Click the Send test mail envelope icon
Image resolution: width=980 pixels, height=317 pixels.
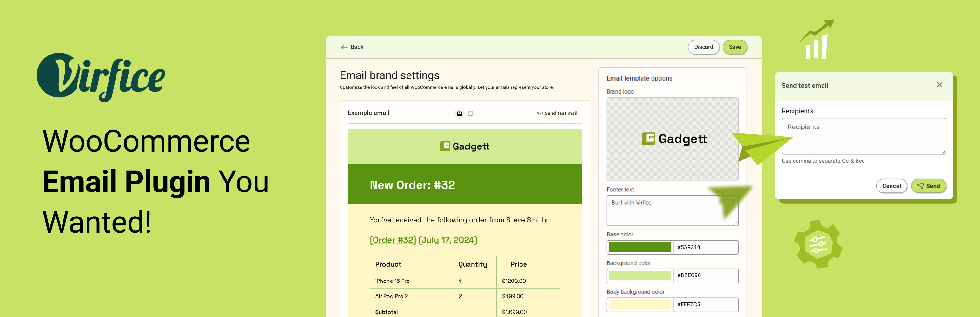point(540,113)
